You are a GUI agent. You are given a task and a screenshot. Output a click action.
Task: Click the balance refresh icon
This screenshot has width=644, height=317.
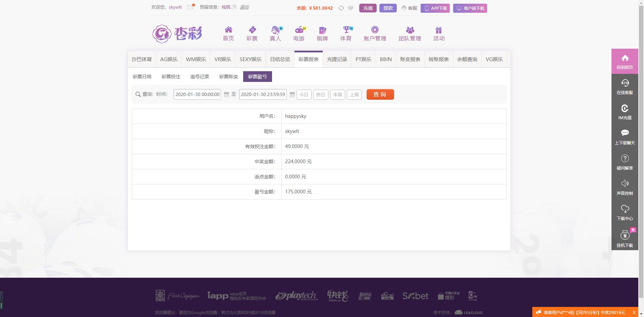tap(341, 8)
